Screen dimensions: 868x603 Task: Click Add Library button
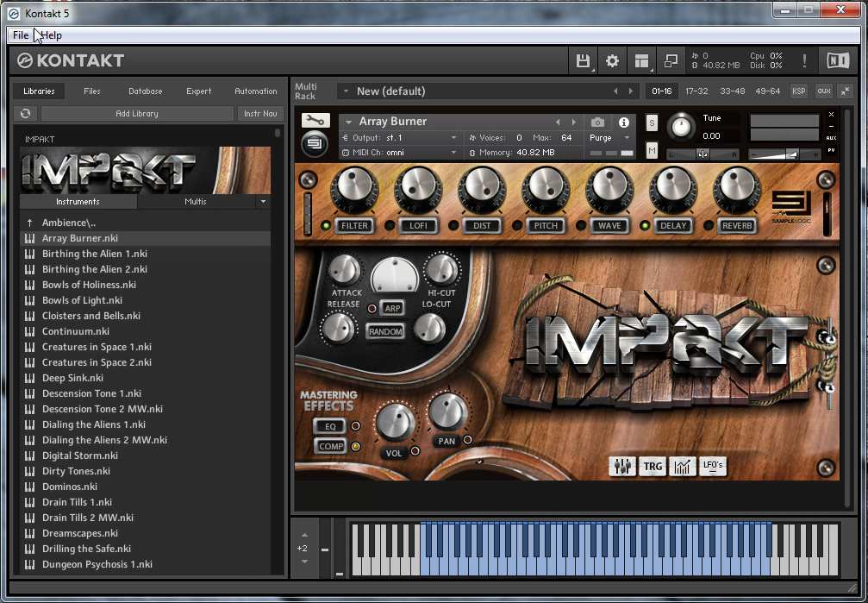(x=137, y=114)
